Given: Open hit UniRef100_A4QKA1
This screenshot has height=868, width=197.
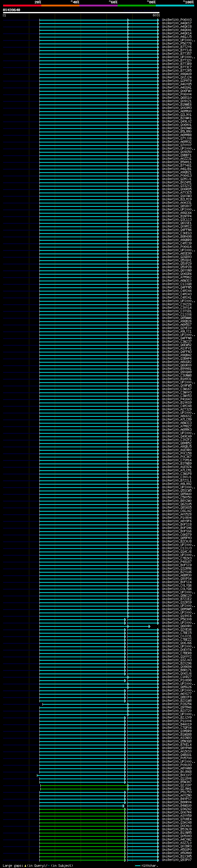Looking at the screenshot, I should (177, 30).
